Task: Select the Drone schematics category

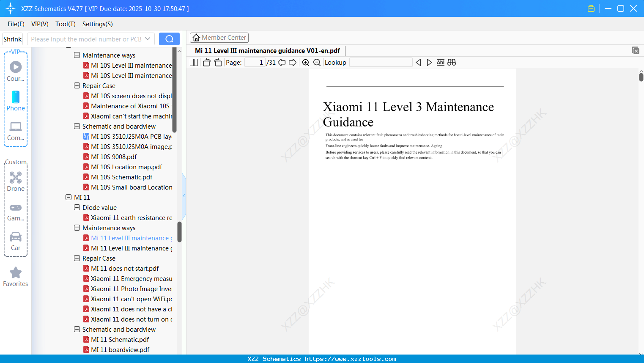Action: pyautogui.click(x=15, y=181)
